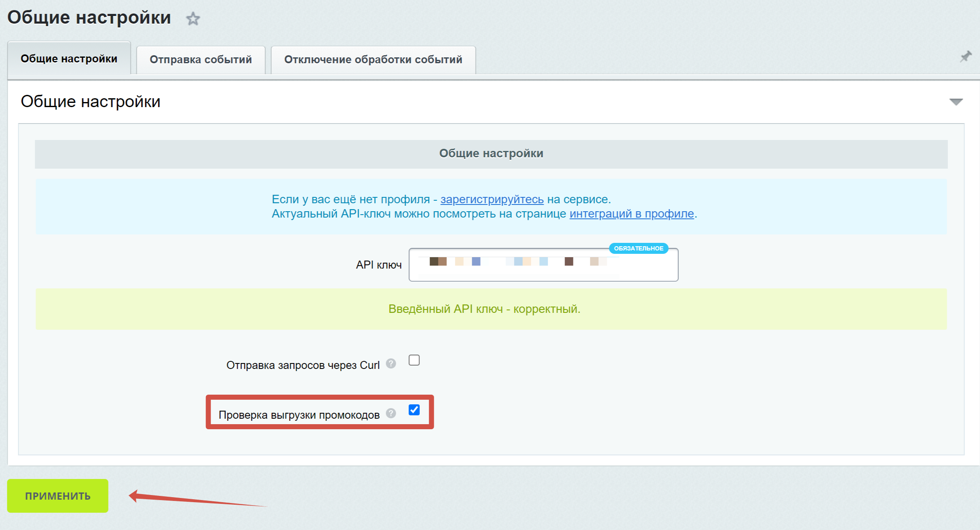Click the pin icon beside the tabs

click(x=965, y=57)
